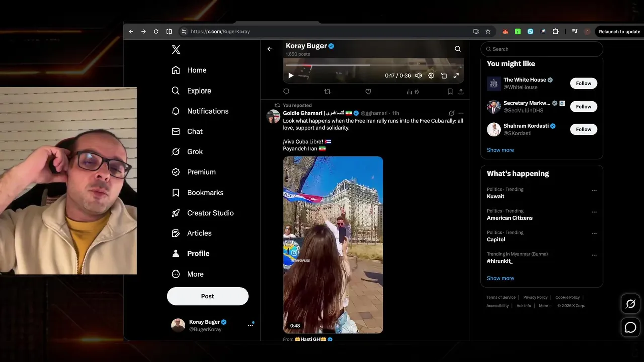This screenshot has width=644, height=362.
Task: Open the Privacy Policy footer link
Action: click(x=535, y=297)
